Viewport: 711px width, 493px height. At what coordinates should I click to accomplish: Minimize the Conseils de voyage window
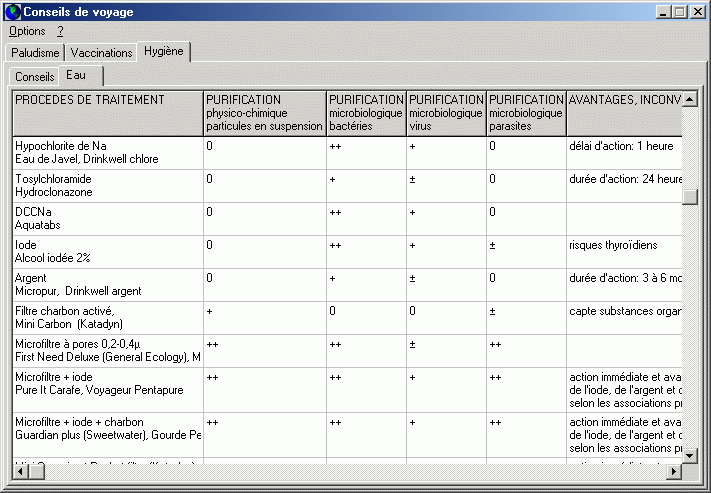(x=664, y=12)
